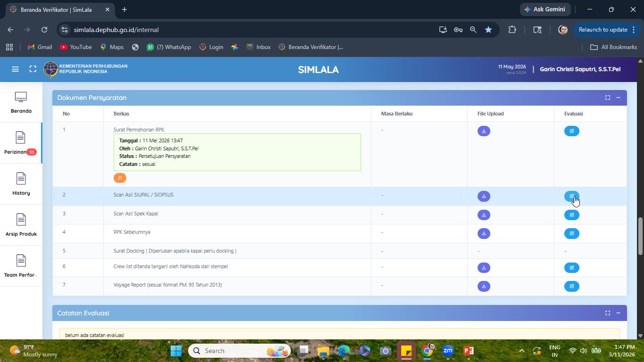Open user menu Garin Christi Saputri
The height and width of the screenshot is (362, 644).
pos(580,69)
